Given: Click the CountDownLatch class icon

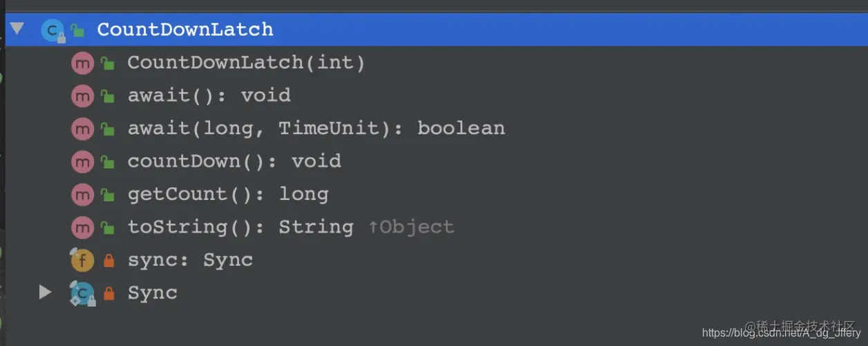Looking at the screenshot, I should point(53,30).
